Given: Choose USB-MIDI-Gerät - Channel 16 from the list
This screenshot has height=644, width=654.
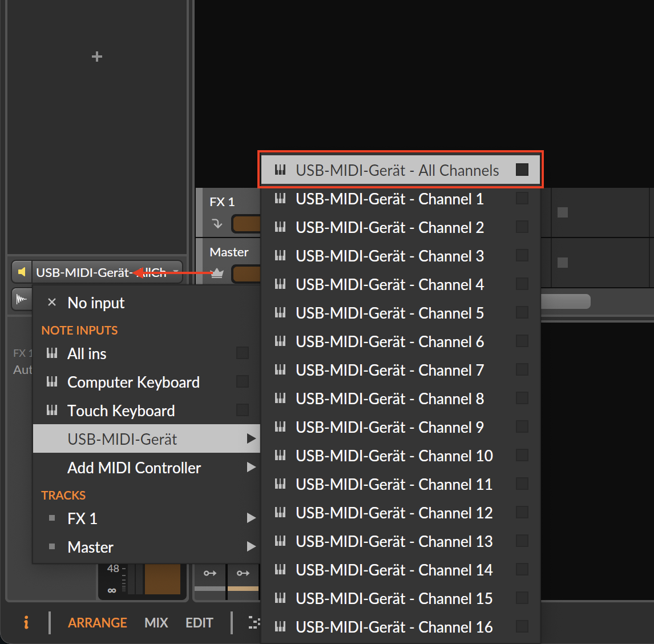Looking at the screenshot, I should [x=394, y=627].
